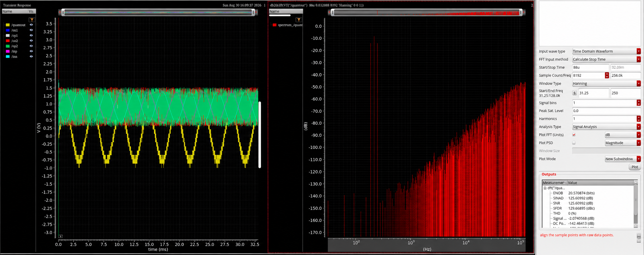The width and height of the screenshot is (644, 255).
Task: Toggle the /inn trace eye icon
Action: (x=31, y=57)
